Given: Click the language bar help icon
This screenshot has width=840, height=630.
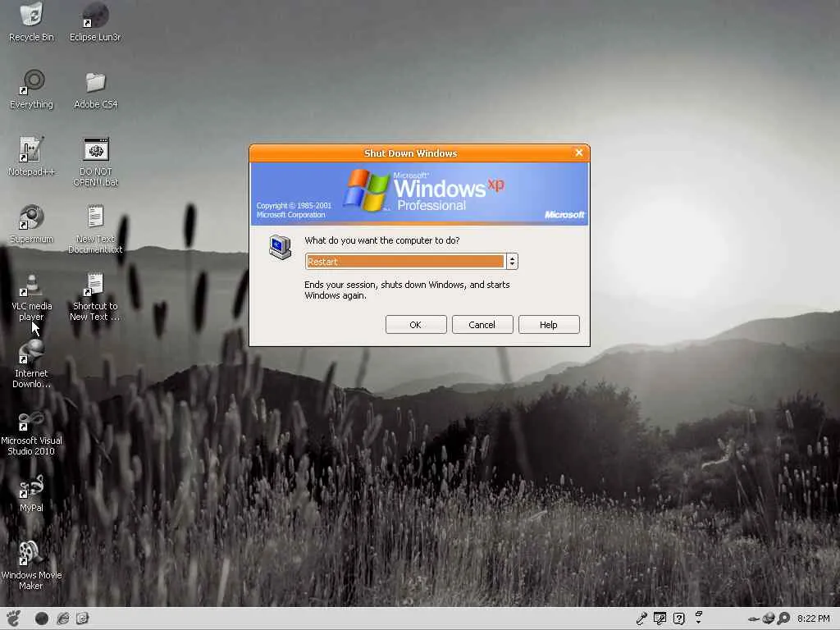Looking at the screenshot, I should (678, 619).
